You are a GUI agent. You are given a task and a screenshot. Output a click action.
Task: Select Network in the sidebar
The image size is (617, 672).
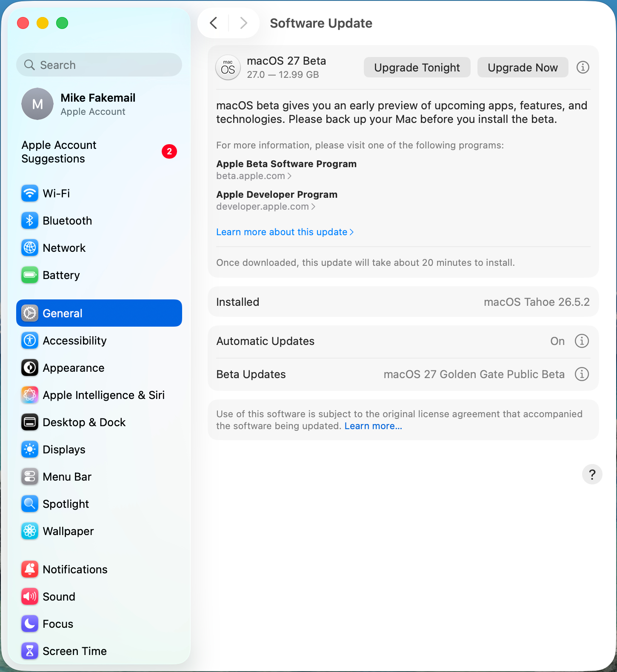pos(99,248)
